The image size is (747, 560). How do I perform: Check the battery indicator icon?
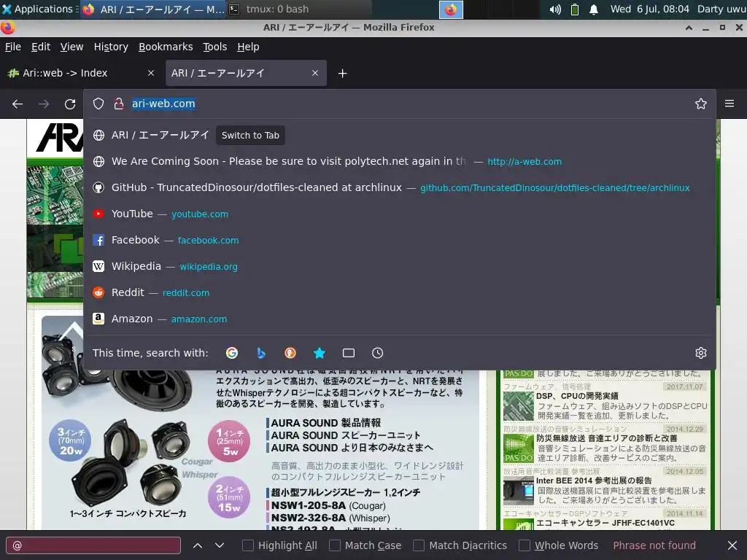(575, 9)
